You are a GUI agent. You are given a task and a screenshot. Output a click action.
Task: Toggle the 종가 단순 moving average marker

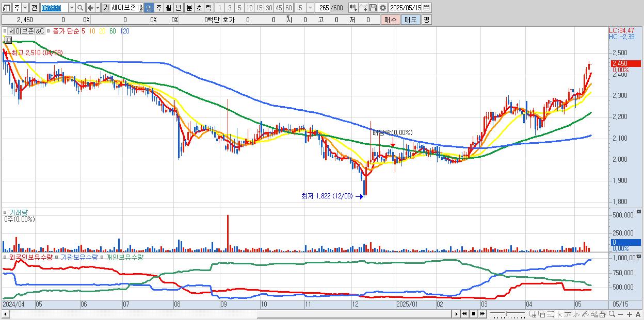[49, 31]
